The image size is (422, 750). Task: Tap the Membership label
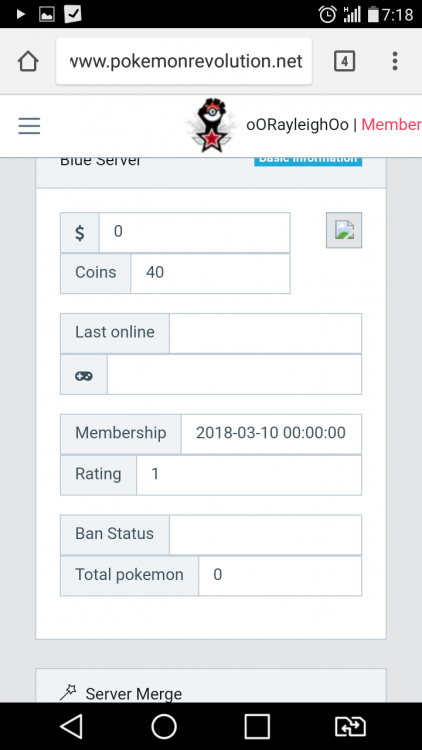(121, 433)
